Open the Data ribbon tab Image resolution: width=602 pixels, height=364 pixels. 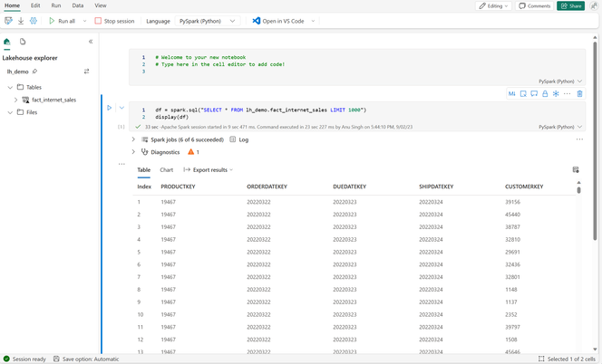pyautogui.click(x=78, y=5)
